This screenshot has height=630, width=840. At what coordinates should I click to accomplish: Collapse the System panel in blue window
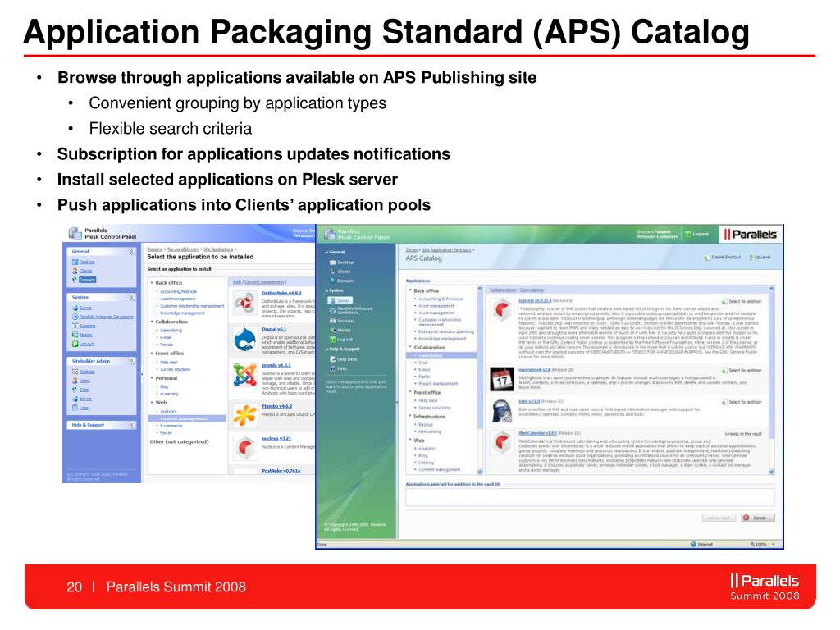(131, 297)
